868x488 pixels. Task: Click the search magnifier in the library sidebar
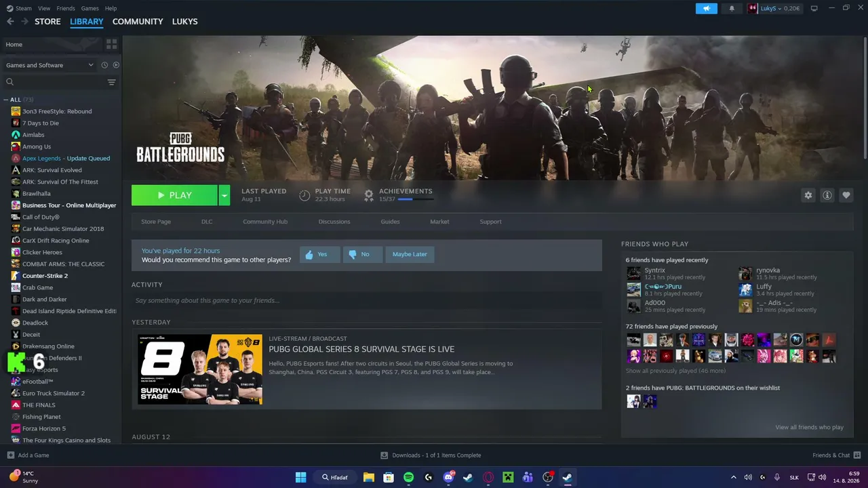tap(10, 82)
